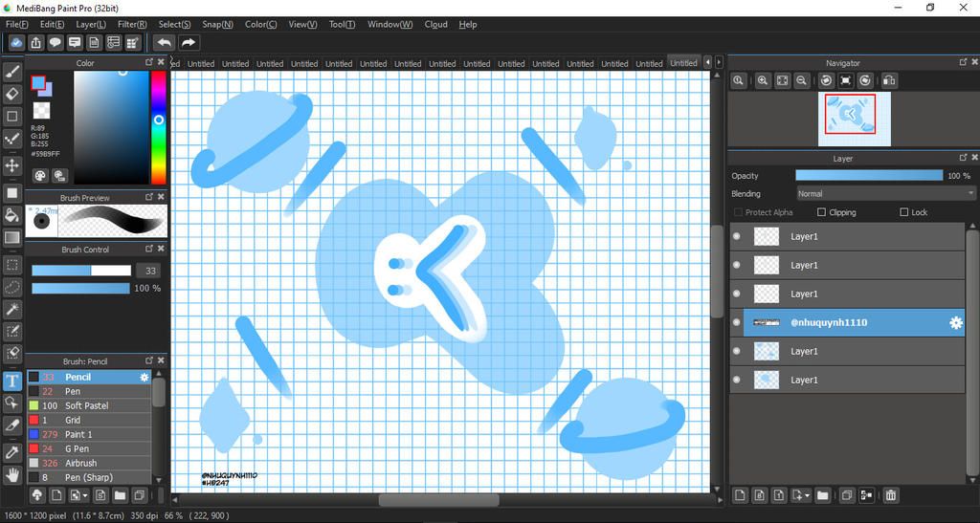Screen dimensions: 980x523
Task: Select the Paint 1 brush
Action: [x=89, y=434]
